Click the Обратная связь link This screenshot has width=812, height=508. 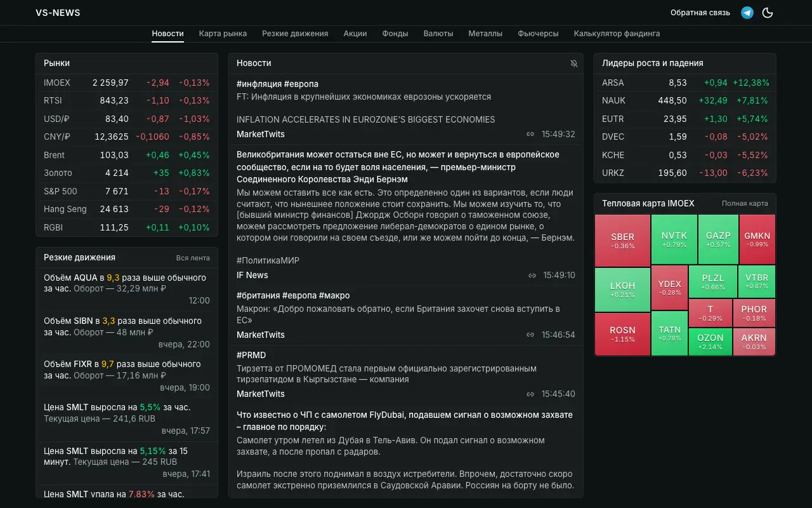click(x=700, y=13)
